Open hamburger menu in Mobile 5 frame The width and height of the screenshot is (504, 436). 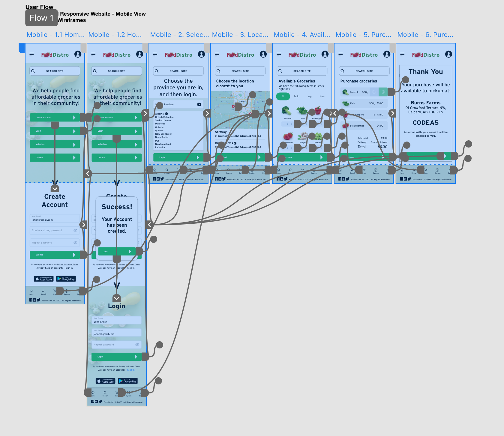pyautogui.click(x=340, y=55)
